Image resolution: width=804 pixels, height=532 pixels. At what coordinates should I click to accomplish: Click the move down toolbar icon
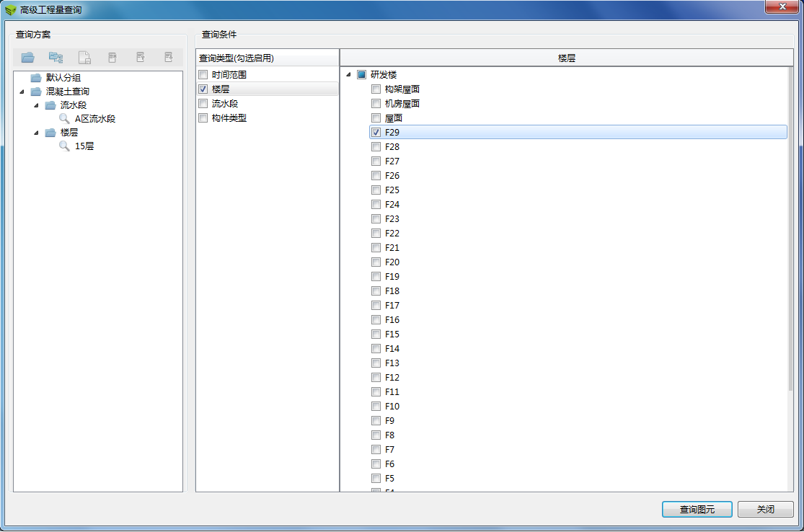tap(169, 57)
